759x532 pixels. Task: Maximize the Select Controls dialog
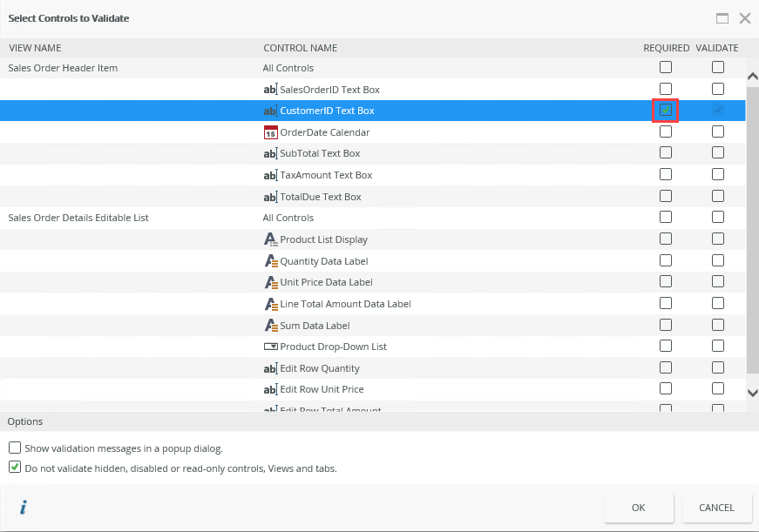coord(722,18)
